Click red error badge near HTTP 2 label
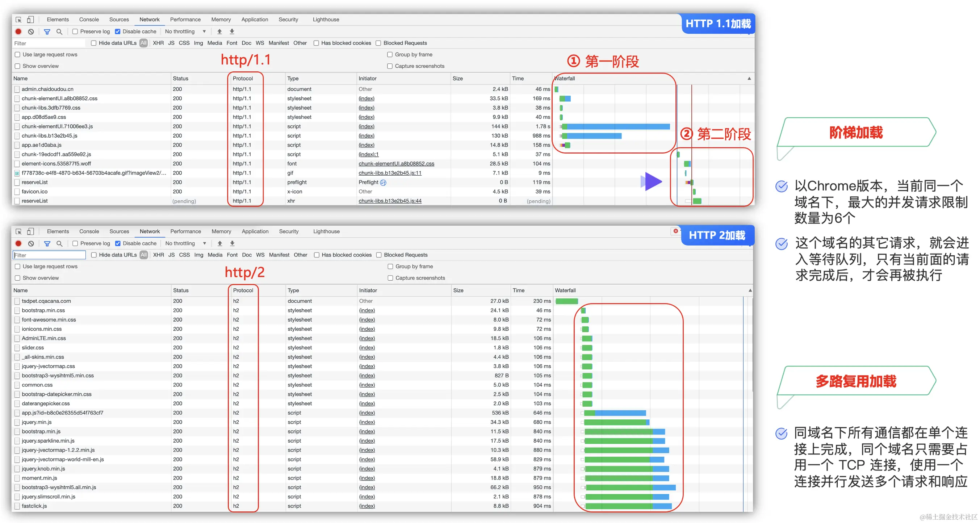The height and width of the screenshot is (523, 980). point(676,231)
